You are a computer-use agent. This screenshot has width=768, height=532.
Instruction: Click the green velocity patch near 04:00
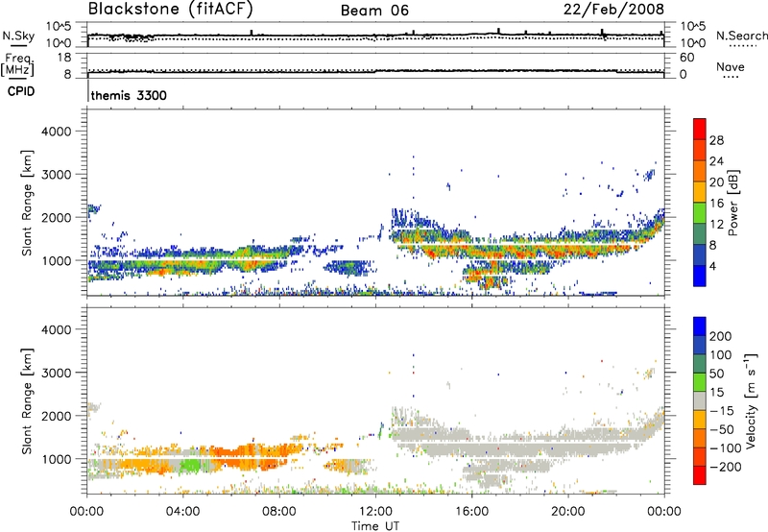pos(190,465)
